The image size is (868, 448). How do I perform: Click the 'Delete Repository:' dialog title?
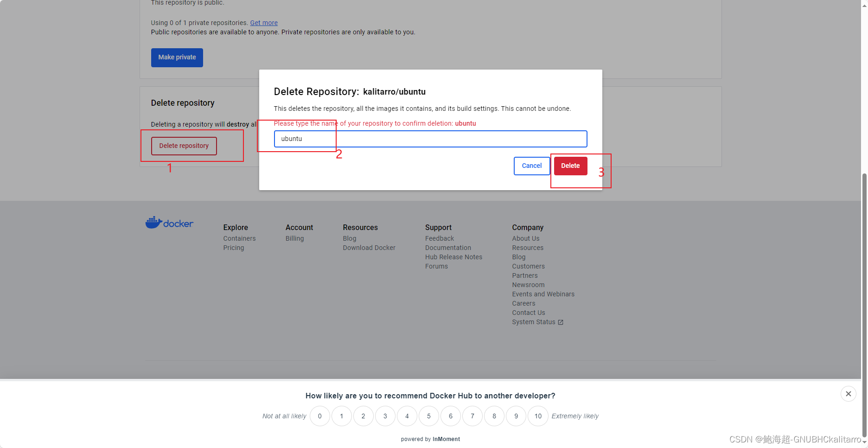[x=316, y=91]
